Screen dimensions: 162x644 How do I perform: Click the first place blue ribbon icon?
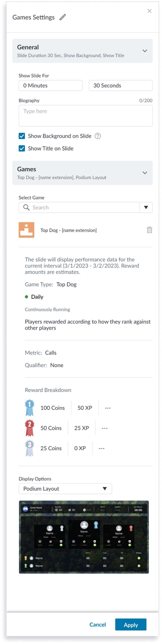pos(29,408)
